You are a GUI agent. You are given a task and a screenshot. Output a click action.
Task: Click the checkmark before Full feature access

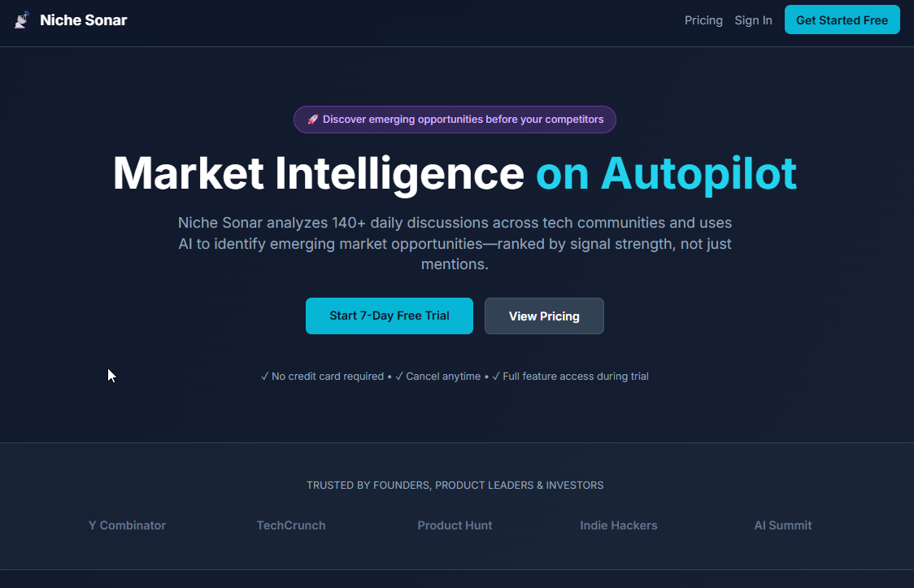[x=496, y=377]
